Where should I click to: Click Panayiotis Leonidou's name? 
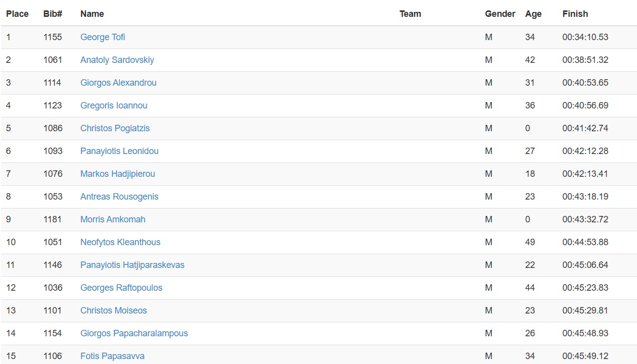point(119,151)
